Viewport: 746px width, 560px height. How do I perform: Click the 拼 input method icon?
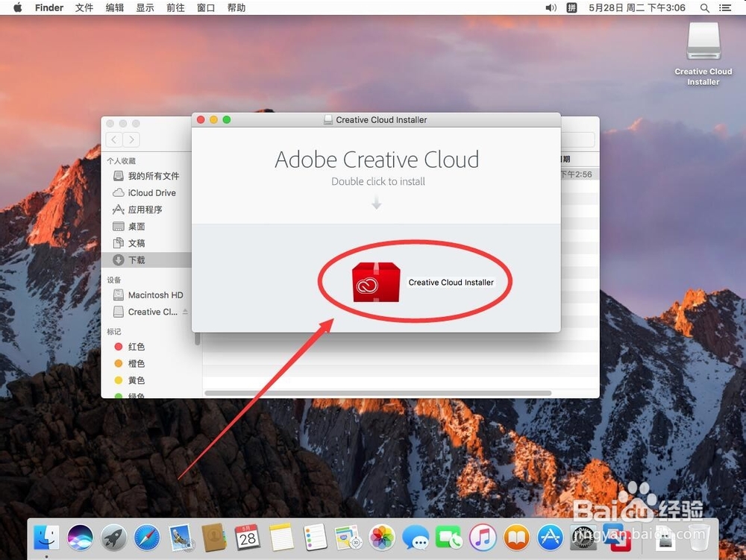point(572,7)
